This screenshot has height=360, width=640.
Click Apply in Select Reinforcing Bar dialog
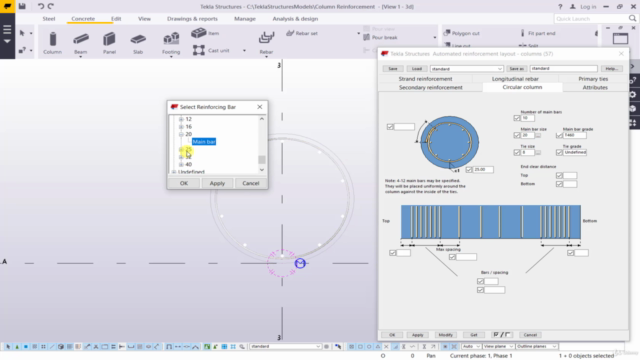pos(217,183)
